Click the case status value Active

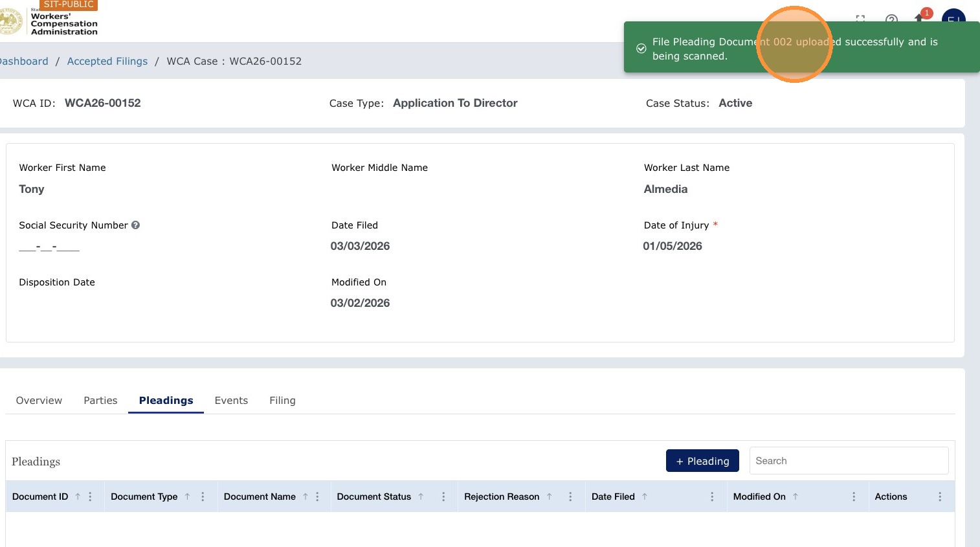pyautogui.click(x=735, y=103)
